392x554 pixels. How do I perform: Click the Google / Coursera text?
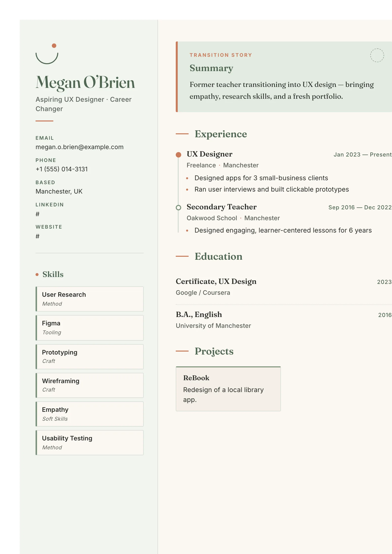(x=203, y=293)
